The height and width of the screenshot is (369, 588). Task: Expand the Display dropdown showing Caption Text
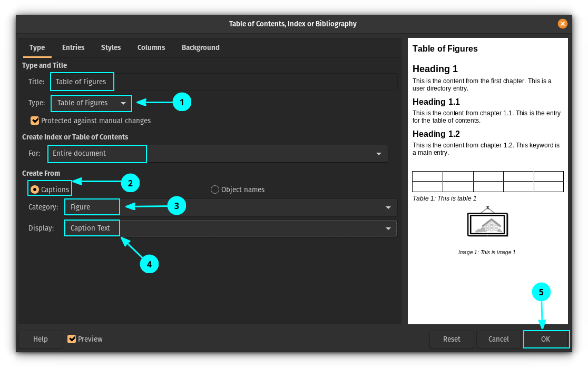coord(230,228)
